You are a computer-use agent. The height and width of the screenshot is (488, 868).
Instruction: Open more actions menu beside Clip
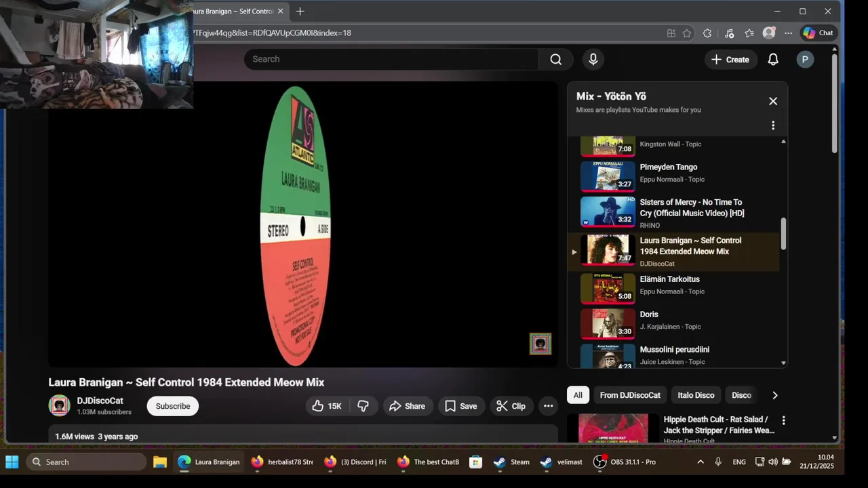pyautogui.click(x=548, y=406)
